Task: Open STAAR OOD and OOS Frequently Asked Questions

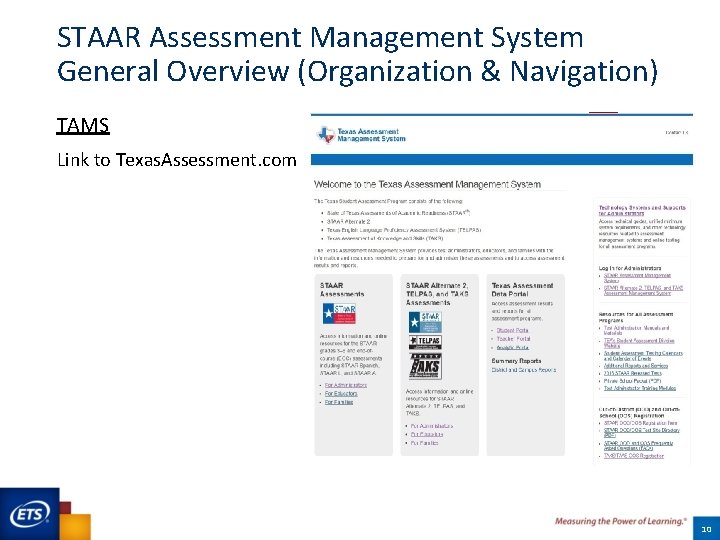Action: pos(638,446)
